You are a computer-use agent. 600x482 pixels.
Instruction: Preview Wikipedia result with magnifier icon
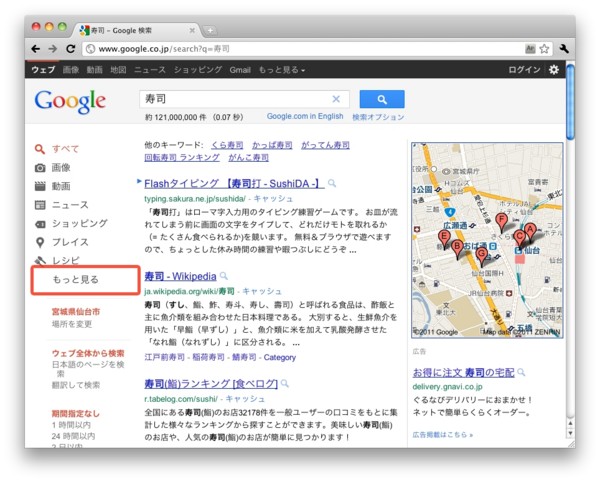[224, 276]
